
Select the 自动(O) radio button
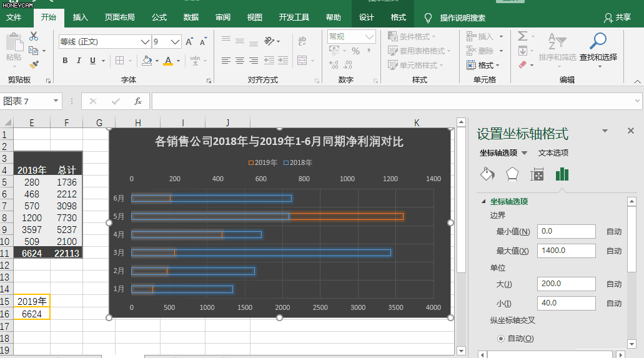pos(501,339)
